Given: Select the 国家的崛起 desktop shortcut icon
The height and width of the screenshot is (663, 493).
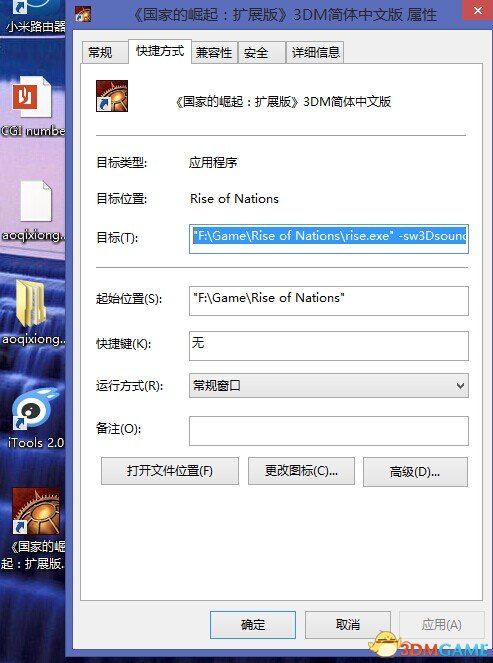Looking at the screenshot, I should coord(36,529).
